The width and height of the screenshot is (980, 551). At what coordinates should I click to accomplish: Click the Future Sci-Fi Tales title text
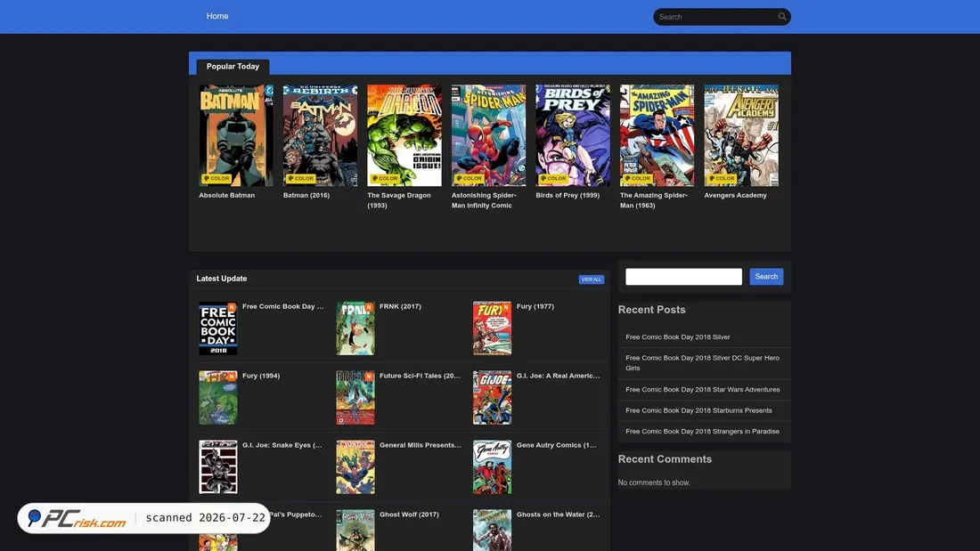coord(420,376)
